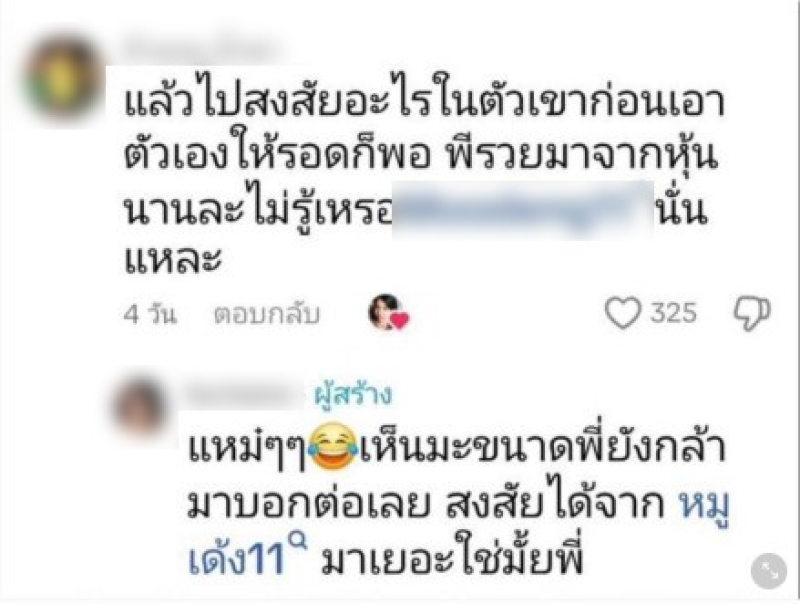The image size is (800, 604).
Task: Open the creator-liked avatar beside ตอบกลับ
Action: pyautogui.click(x=385, y=312)
